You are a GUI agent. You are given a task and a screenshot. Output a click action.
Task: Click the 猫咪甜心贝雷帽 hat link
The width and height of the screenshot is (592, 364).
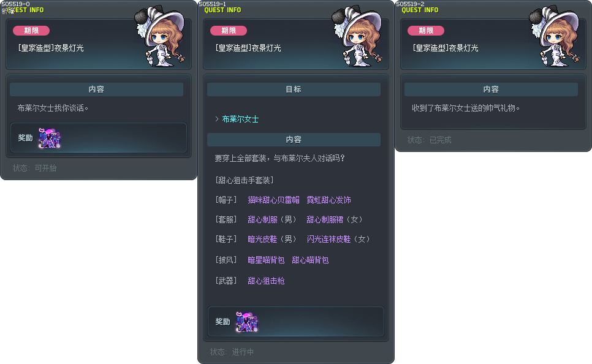(273, 200)
